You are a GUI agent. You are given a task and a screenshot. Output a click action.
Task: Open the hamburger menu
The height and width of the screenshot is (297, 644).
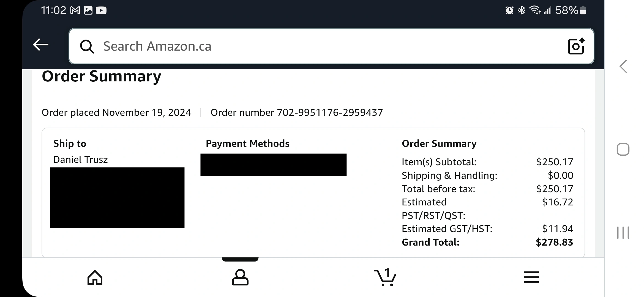pyautogui.click(x=531, y=277)
